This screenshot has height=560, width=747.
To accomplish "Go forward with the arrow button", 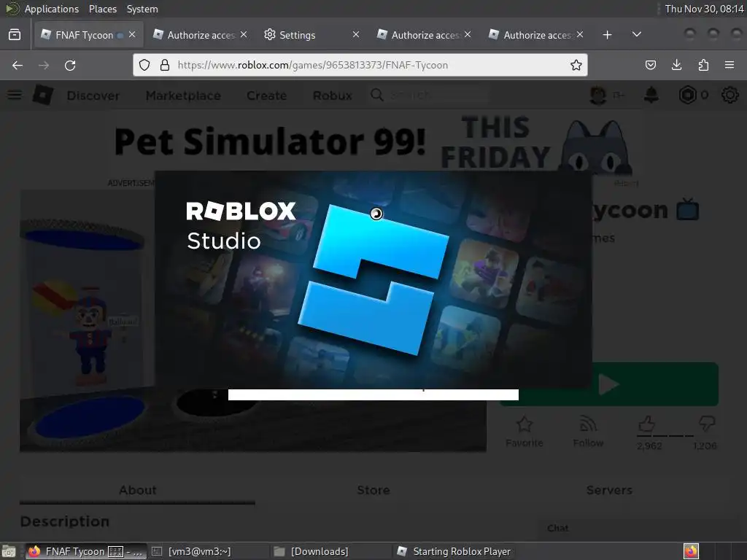I will 44,65.
